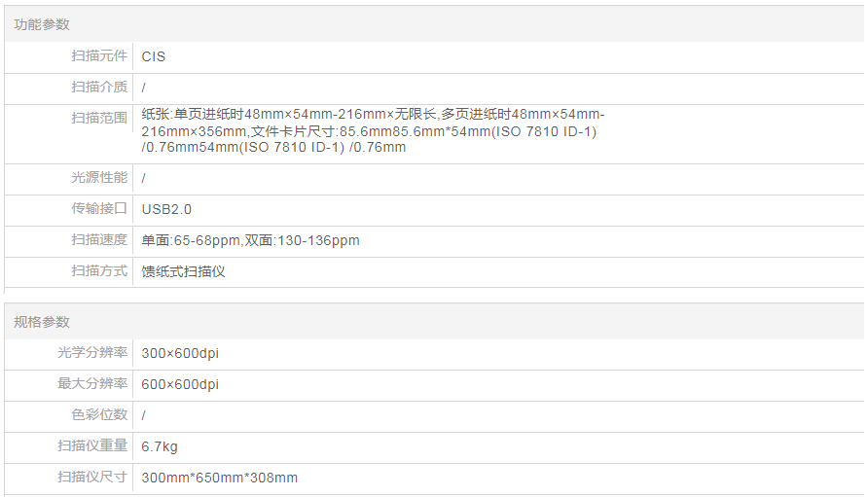Click the 扫描方式 row label
The height and width of the screenshot is (497, 868).
click(x=99, y=271)
